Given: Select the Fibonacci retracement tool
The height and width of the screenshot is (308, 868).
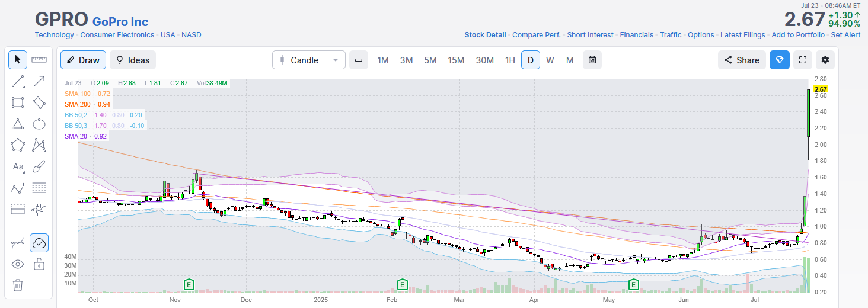Looking at the screenshot, I should click(x=39, y=188).
